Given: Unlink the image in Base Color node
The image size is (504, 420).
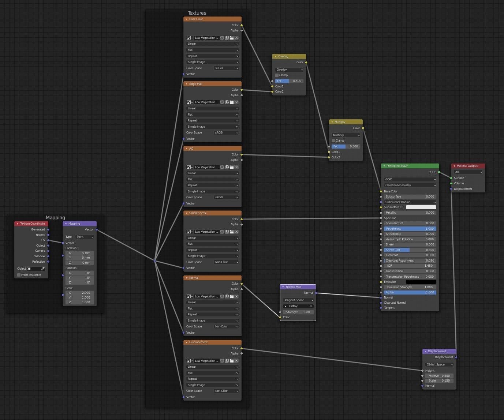Looking at the screenshot, I should [236, 38].
